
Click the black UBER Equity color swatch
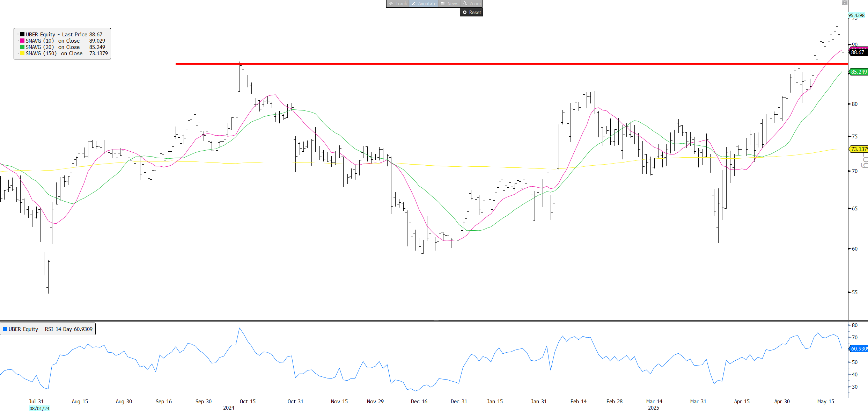point(22,34)
